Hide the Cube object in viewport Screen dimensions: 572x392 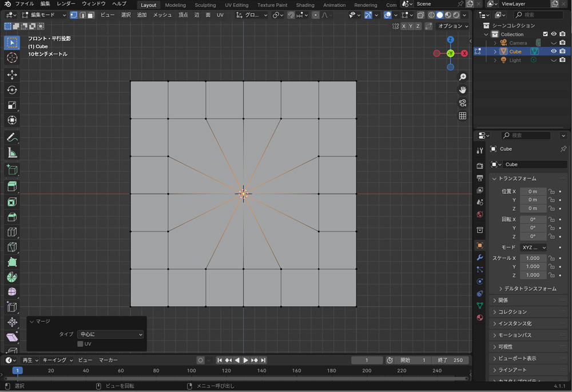pyautogui.click(x=553, y=51)
